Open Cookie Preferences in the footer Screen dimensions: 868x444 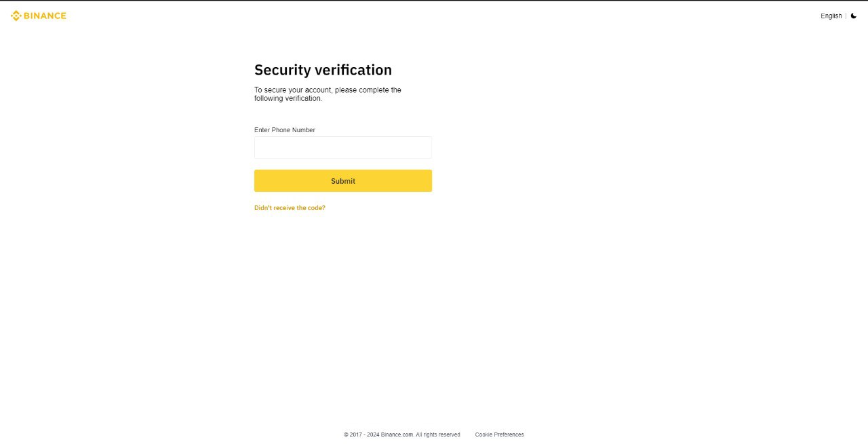pos(499,435)
